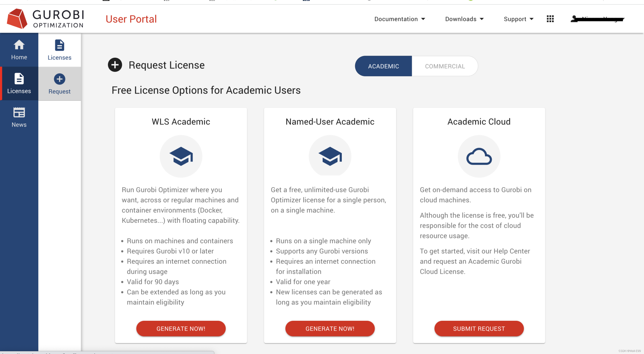Screen dimensions: 644x354
Task: Click the WLS Academic graduation cap icon
Action: pos(181,156)
